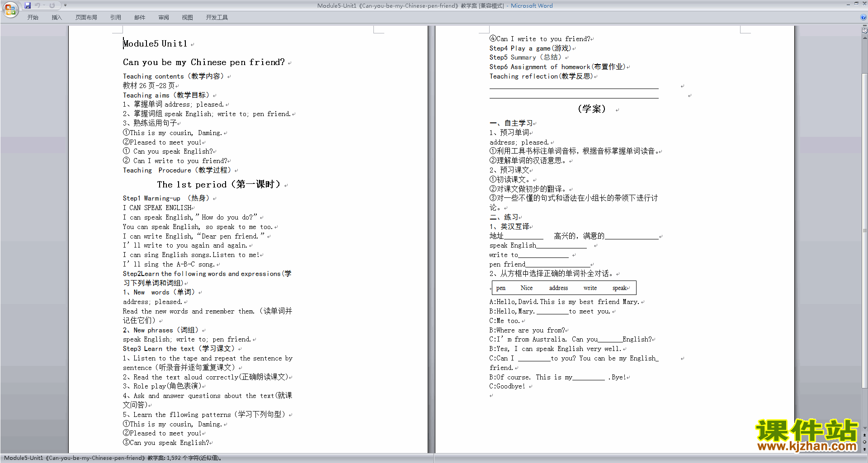Click the Redo icon
The width and height of the screenshot is (868, 463).
coord(52,5)
